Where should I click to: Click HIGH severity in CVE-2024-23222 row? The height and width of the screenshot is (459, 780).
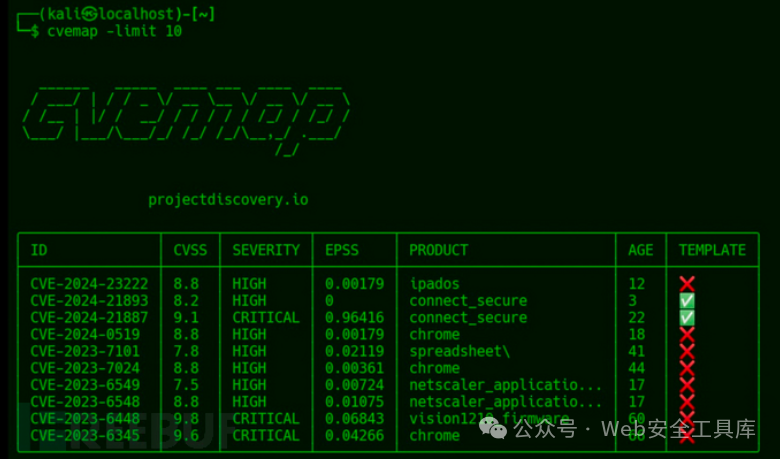click(x=249, y=284)
